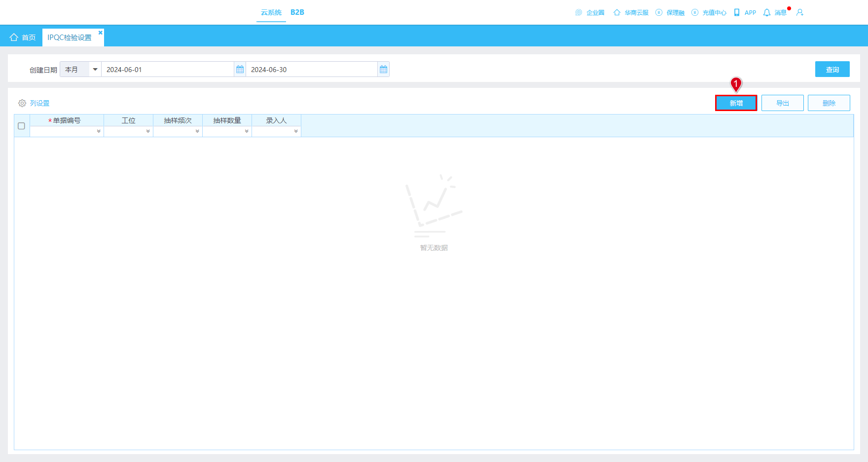Open the 保理融 link
Viewport: 868px width, 462px height.
[676, 12]
